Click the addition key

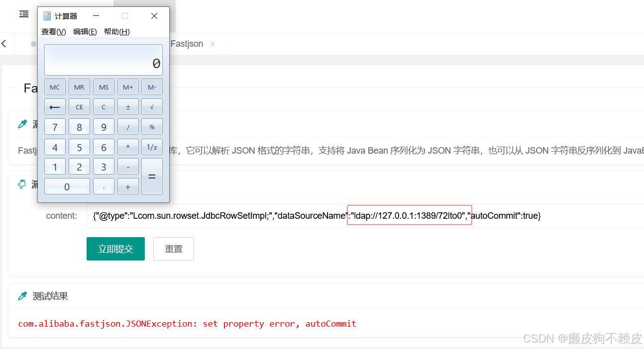tap(128, 186)
